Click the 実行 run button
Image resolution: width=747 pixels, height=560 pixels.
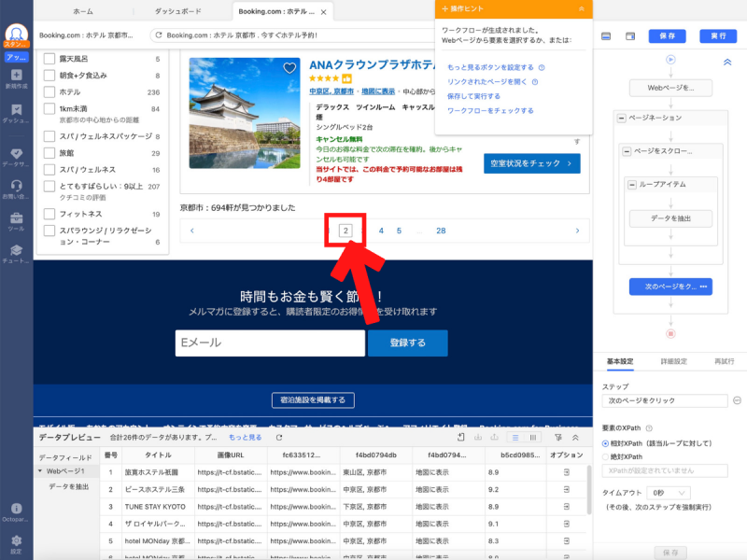click(x=718, y=36)
